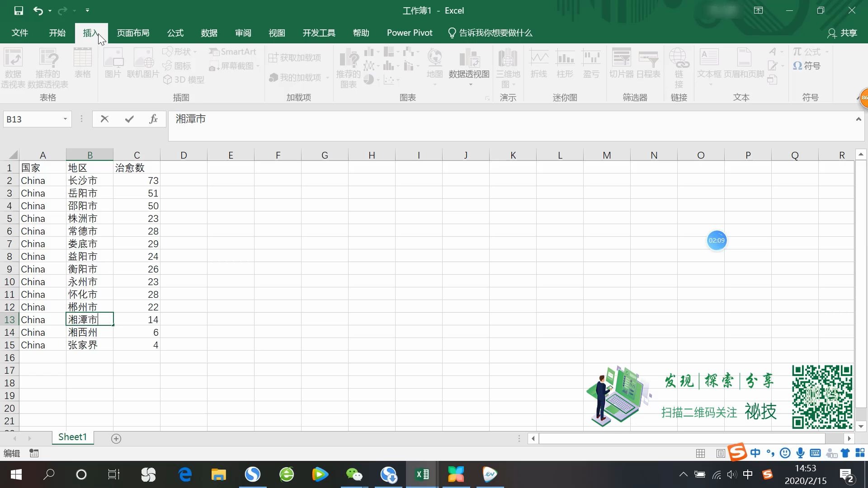Click the Sheet1 tab
Viewport: 868px width, 488px height.
click(x=72, y=437)
